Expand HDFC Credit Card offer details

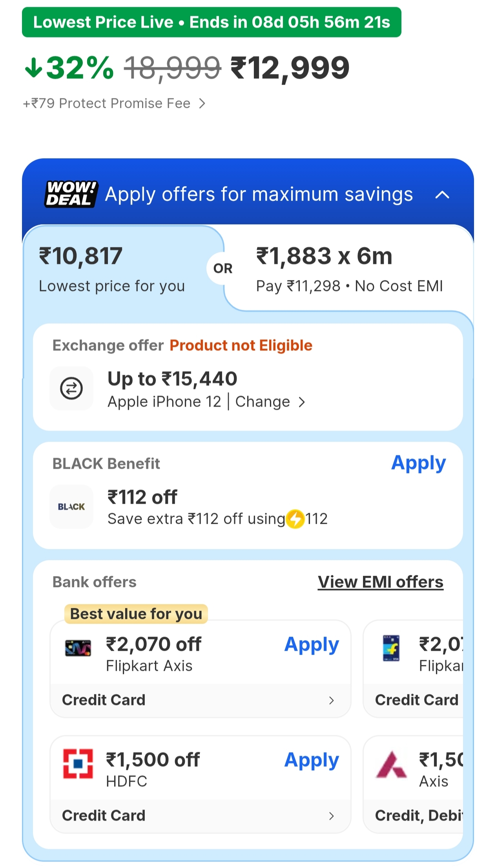pos(331,816)
